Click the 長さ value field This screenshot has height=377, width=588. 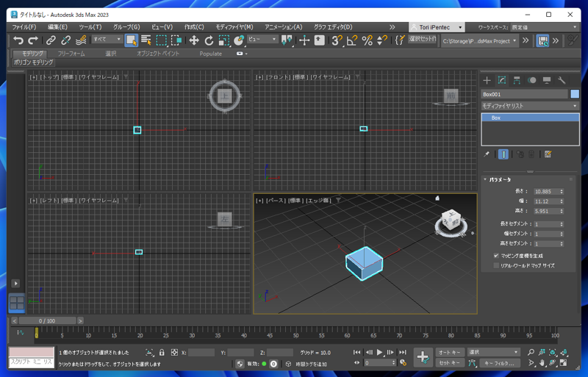click(545, 191)
